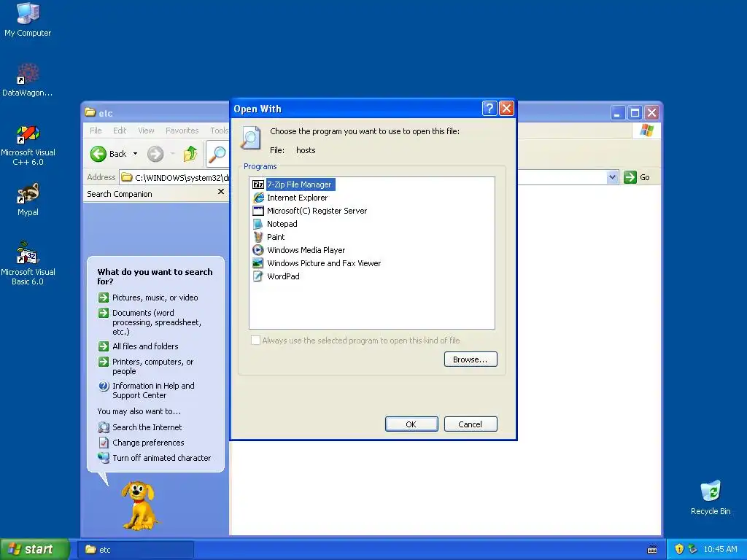Close the Search Companion pane with X

tap(220, 192)
